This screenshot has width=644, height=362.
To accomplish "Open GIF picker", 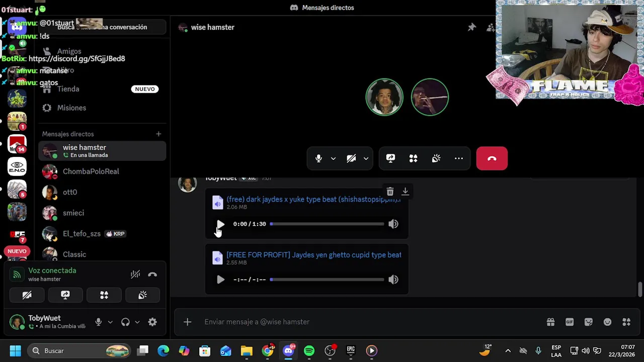I will pos(570,322).
